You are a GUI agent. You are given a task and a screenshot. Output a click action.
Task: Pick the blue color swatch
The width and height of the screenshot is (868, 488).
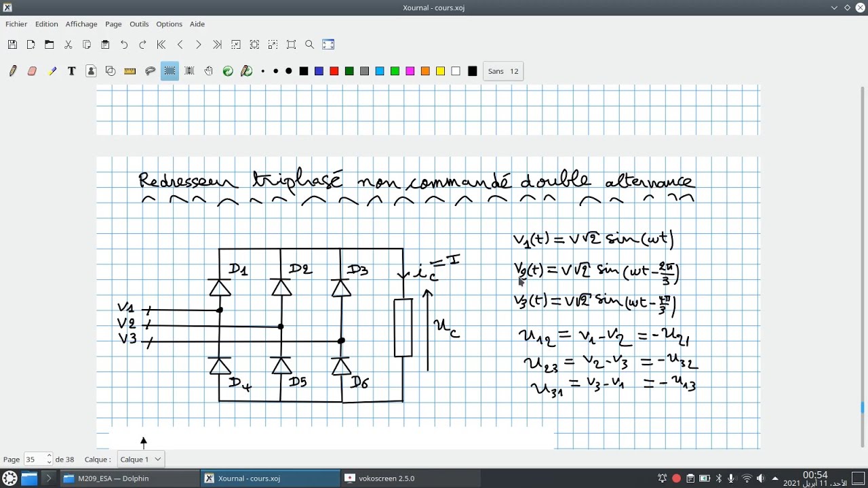click(319, 71)
